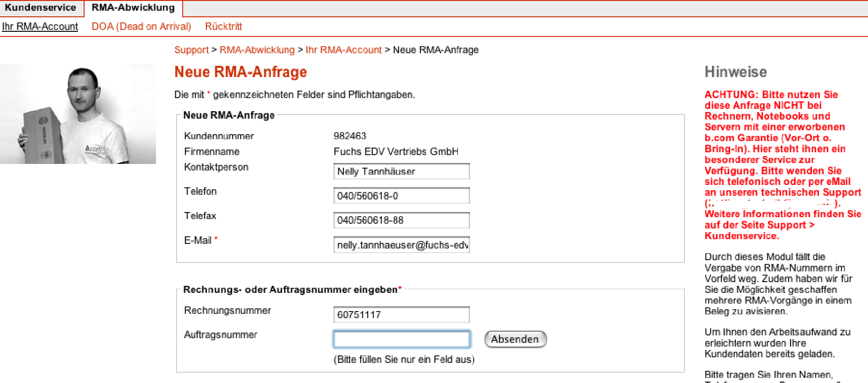Click the photo of man holding box
Viewport: 868px width, 383px height.
(78, 114)
